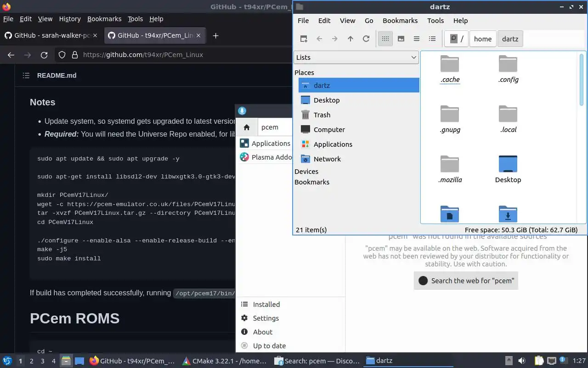Open the start menu in the taskbar

pos(7,361)
